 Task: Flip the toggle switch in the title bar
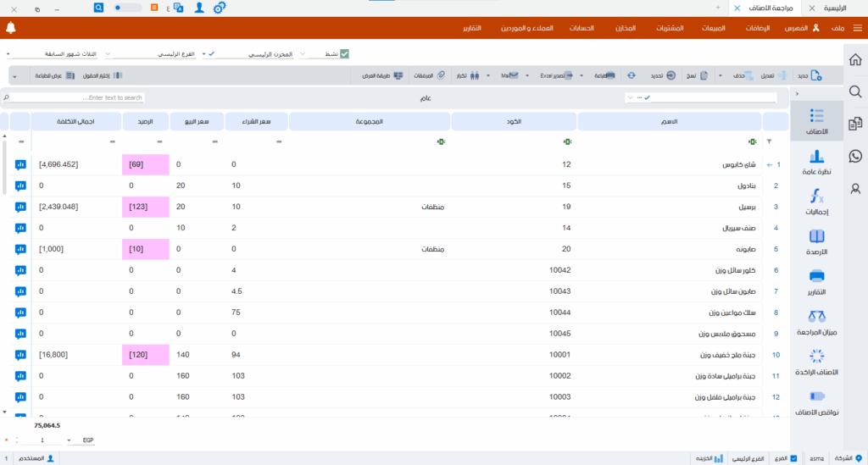pyautogui.click(x=127, y=8)
